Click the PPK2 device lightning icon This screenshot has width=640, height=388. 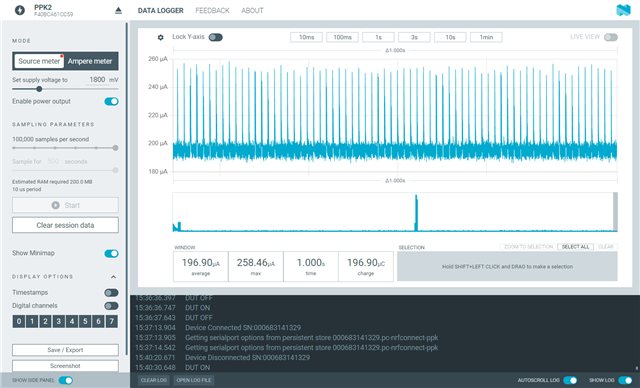20,10
